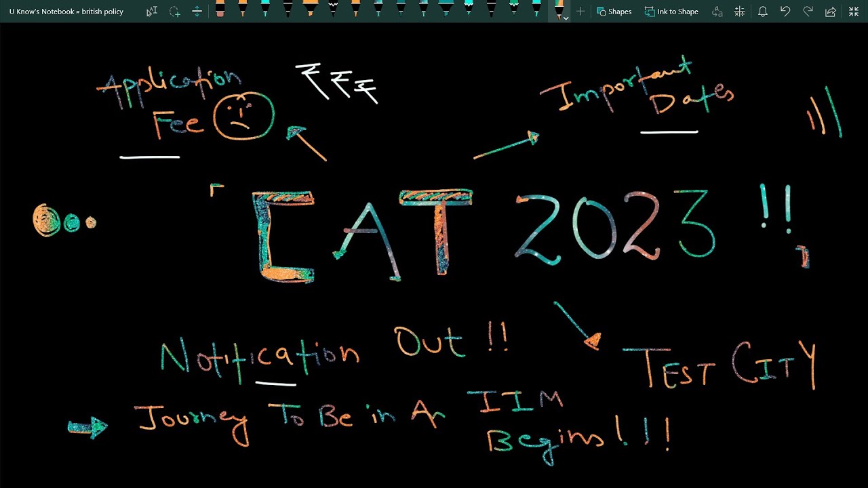Choose the wide teal highlighter
868x488 pixels.
[446, 9]
